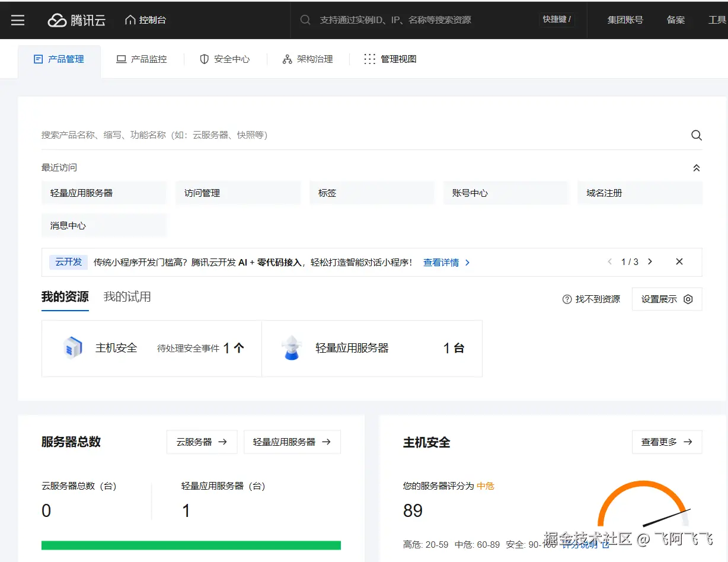The height and width of the screenshot is (562, 728).
Task: Show next banner announcement
Action: pos(650,262)
